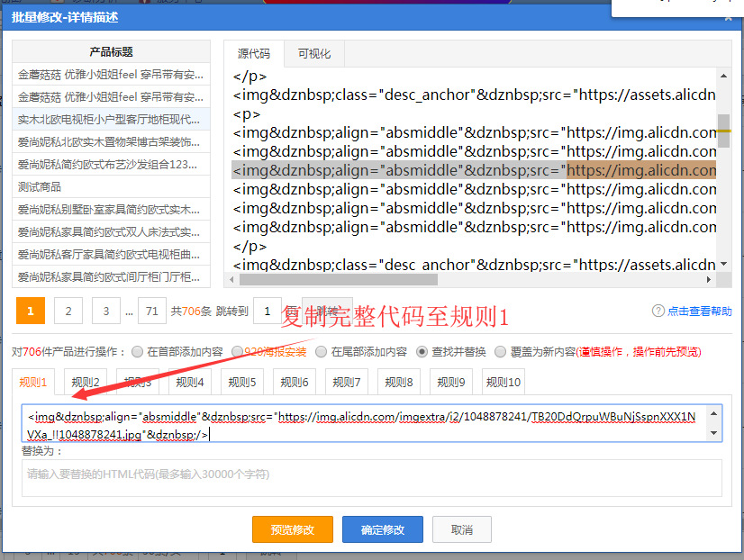
Task: Click the horizontal scrollbar right arrow
Action: pos(709,280)
